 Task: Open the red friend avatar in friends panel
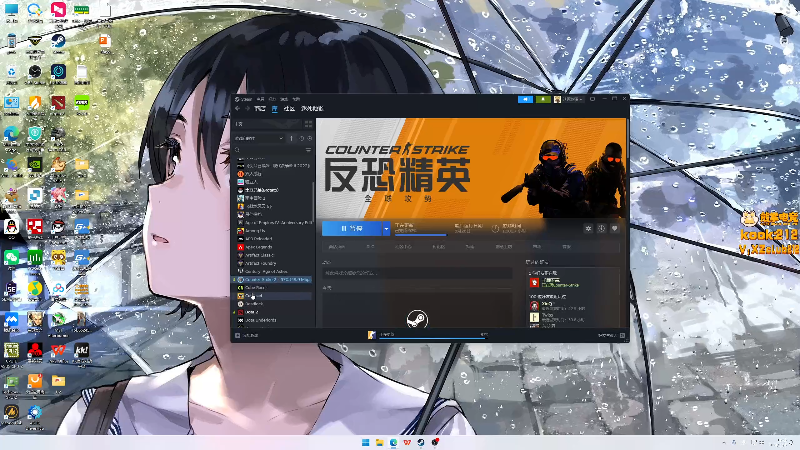[x=534, y=282]
